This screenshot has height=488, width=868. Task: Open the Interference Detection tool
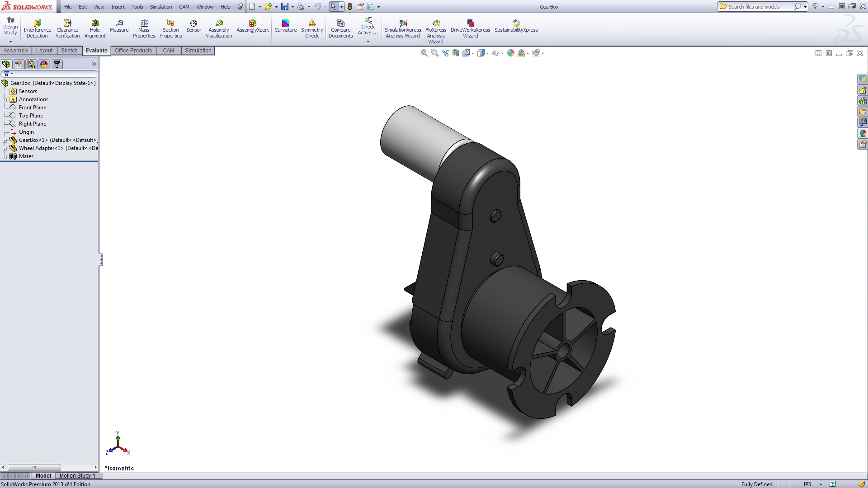37,28
